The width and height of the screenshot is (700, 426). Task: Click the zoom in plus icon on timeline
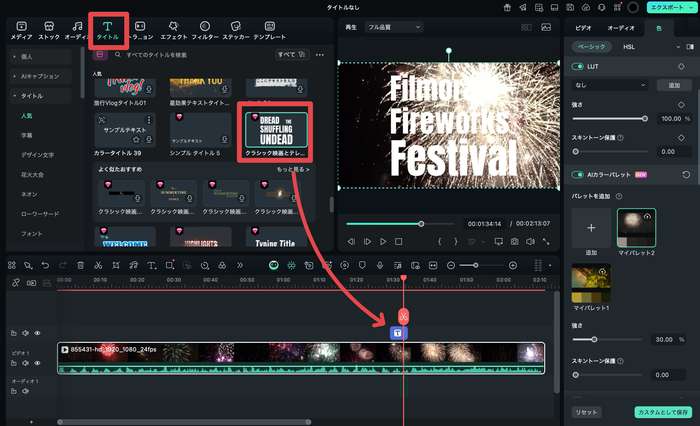pos(513,265)
